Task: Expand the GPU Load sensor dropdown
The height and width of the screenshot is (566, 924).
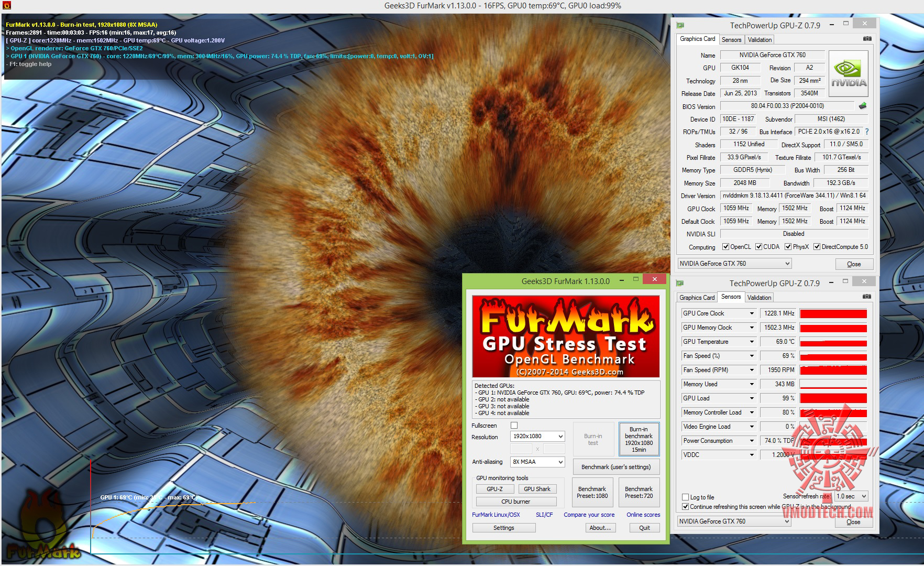Action: tap(752, 398)
